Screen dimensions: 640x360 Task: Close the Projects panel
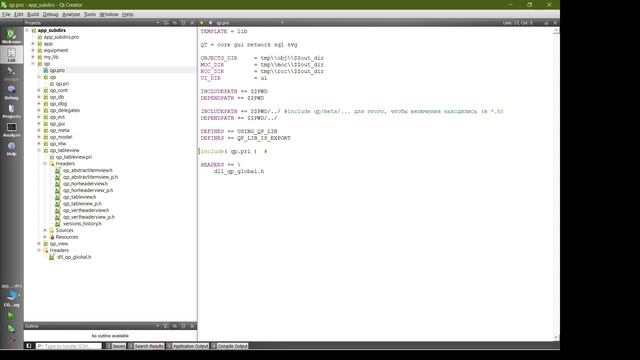(x=192, y=23)
